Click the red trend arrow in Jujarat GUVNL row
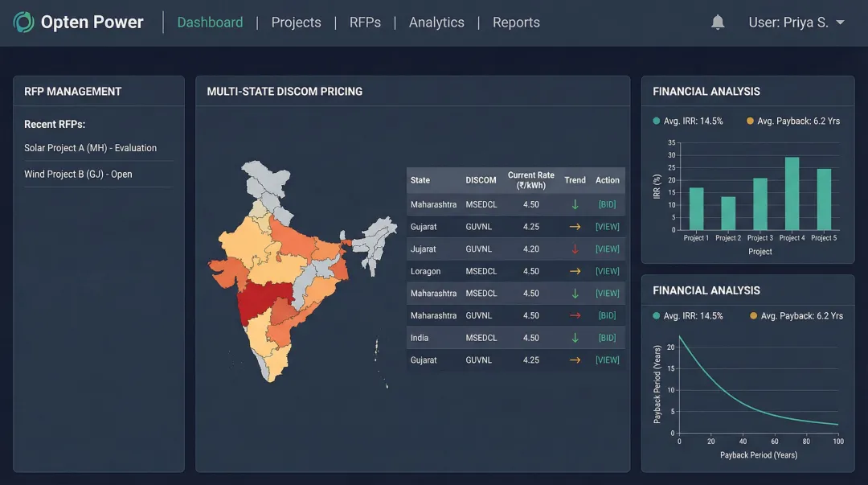868x485 pixels. (575, 249)
